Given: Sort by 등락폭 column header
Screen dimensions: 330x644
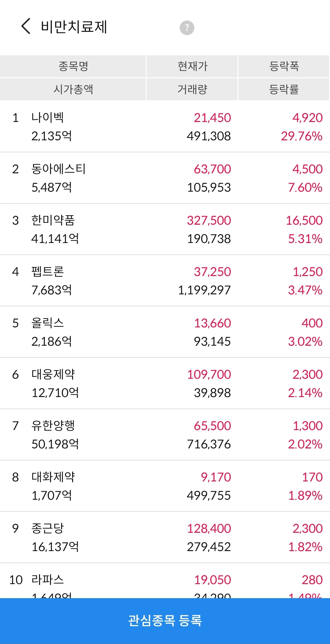Looking at the screenshot, I should (284, 66).
